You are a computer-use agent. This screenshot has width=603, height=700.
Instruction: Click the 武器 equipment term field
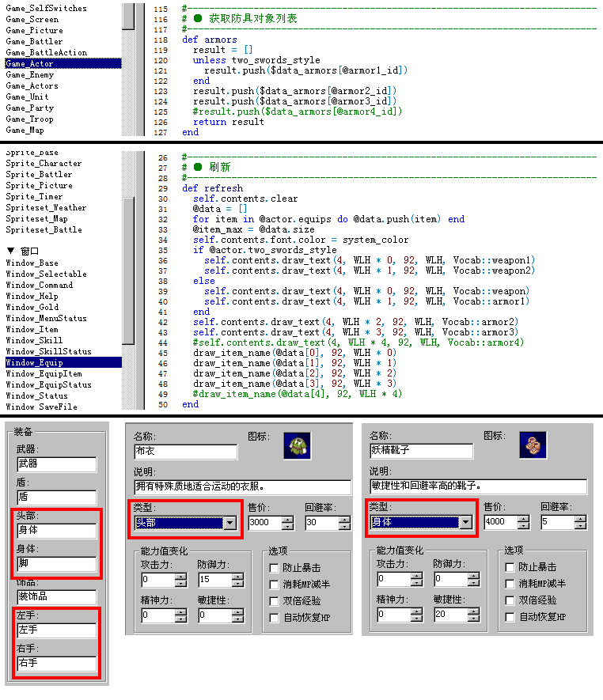click(57, 464)
